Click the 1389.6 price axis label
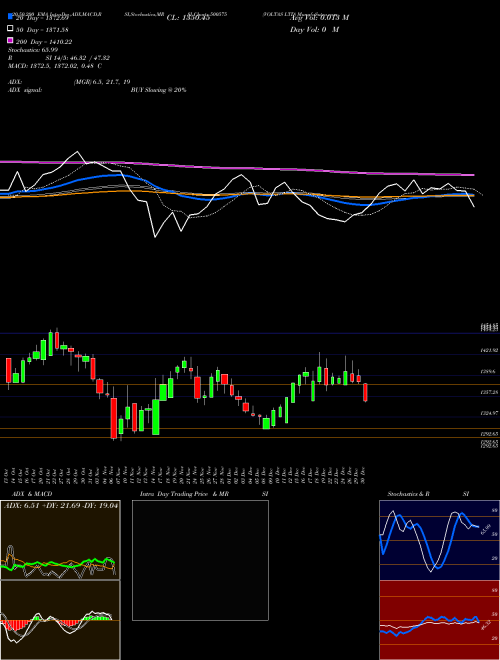Image resolution: width=500 pixels, height=660 pixels. pyautogui.click(x=489, y=371)
